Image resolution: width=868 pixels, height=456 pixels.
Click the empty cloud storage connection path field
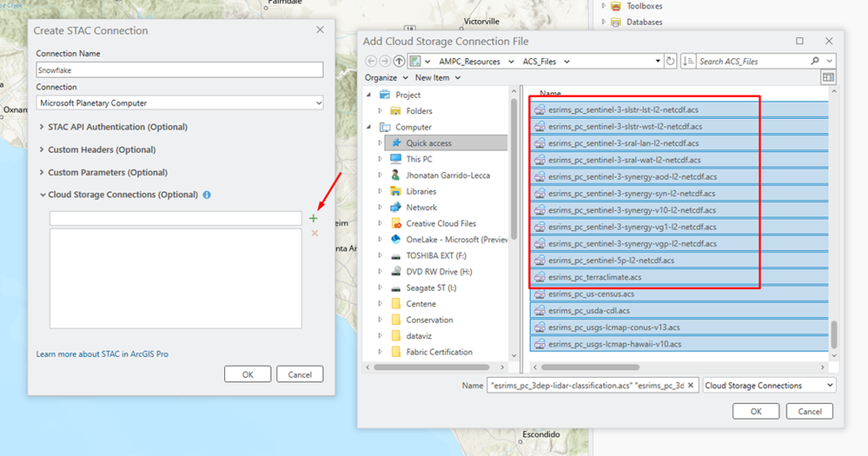[x=176, y=218]
